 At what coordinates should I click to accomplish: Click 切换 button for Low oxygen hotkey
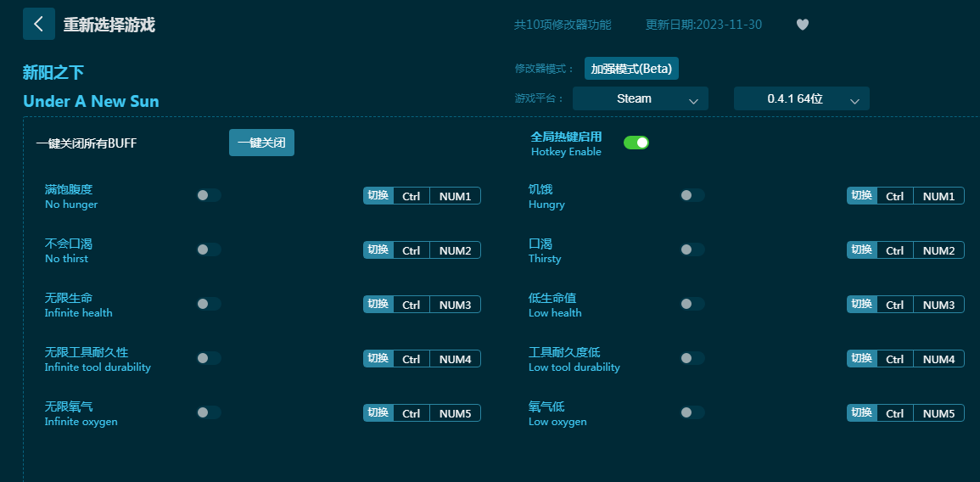(x=861, y=413)
